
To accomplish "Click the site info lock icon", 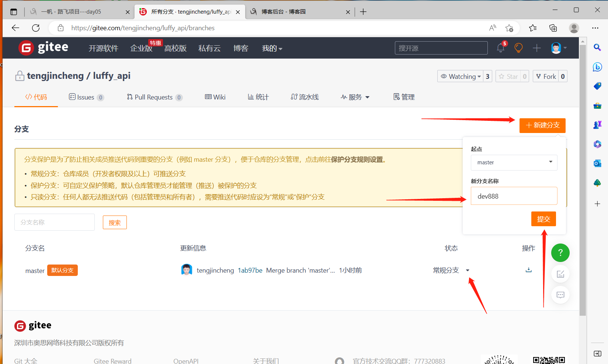I will (x=61, y=28).
